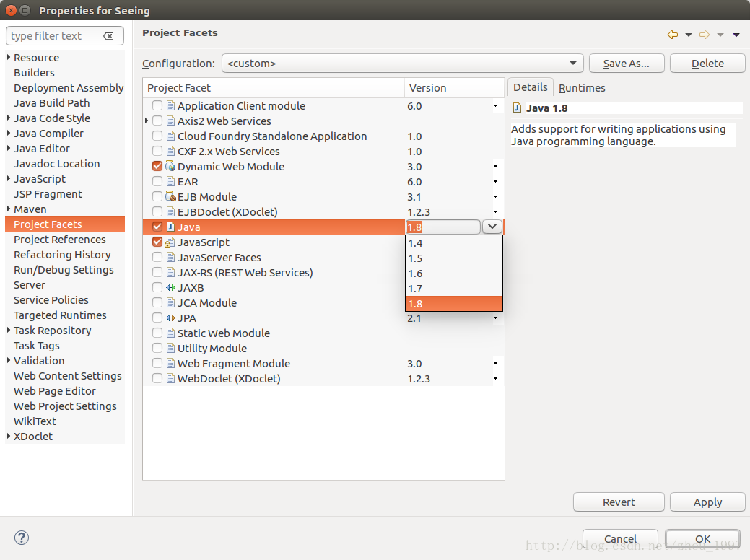Click the Axis2 Web Services document icon
750x560 pixels.
(x=170, y=121)
